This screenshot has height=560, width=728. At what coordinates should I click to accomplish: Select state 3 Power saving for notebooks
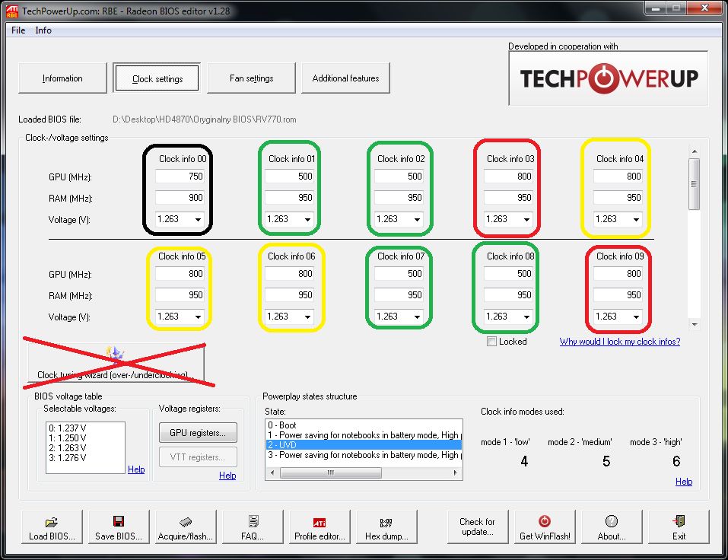[364, 455]
